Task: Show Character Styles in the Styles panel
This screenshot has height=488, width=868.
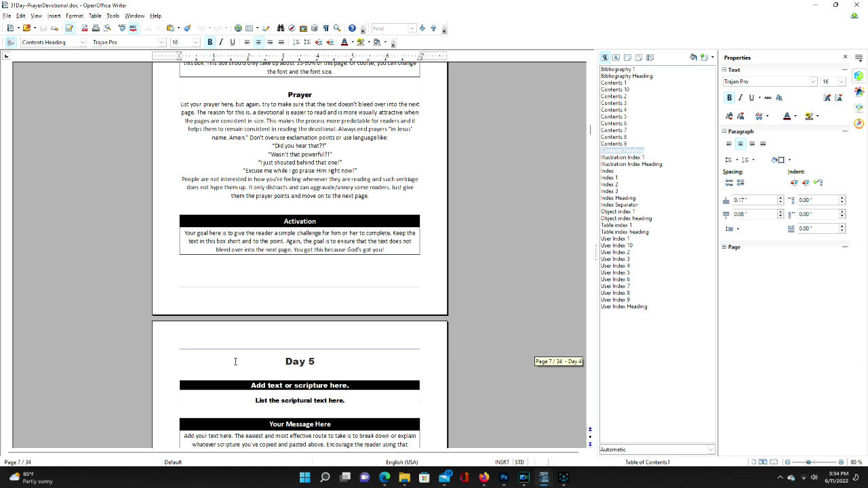Action: (x=616, y=58)
